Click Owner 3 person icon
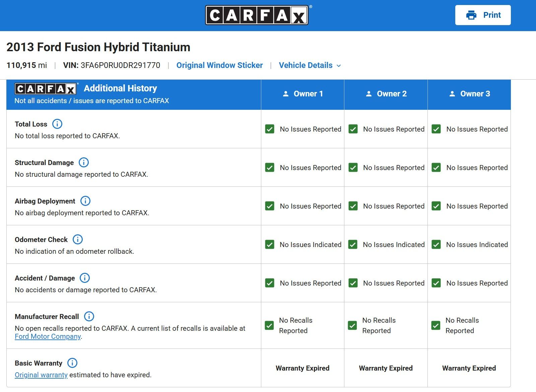This screenshot has height=392, width=536. click(x=452, y=94)
